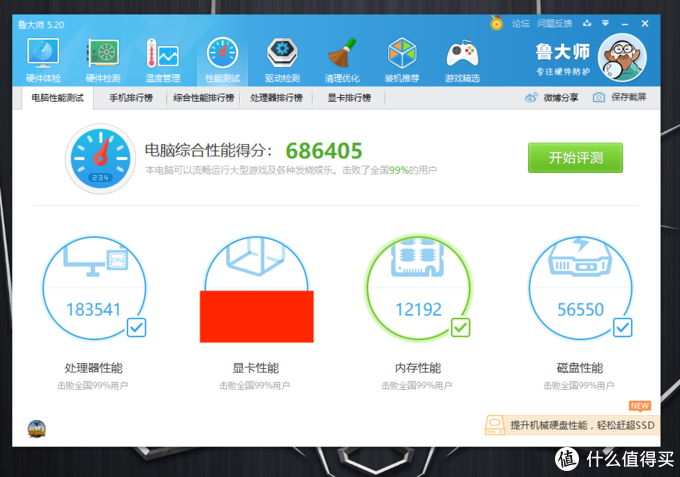Switch to the 电脑性能测试 tab
Image resolution: width=680 pixels, height=477 pixels.
pos(57,98)
